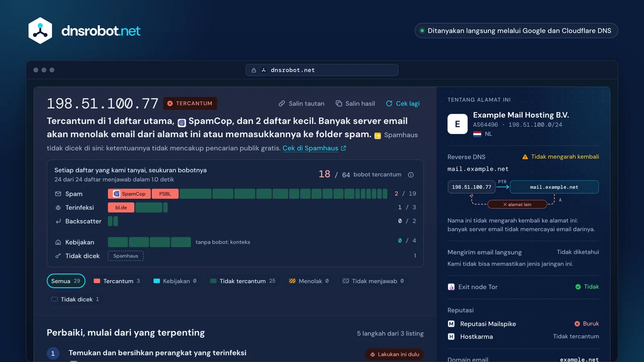Click step number 1 circle
The image size is (644, 362).
click(x=53, y=354)
